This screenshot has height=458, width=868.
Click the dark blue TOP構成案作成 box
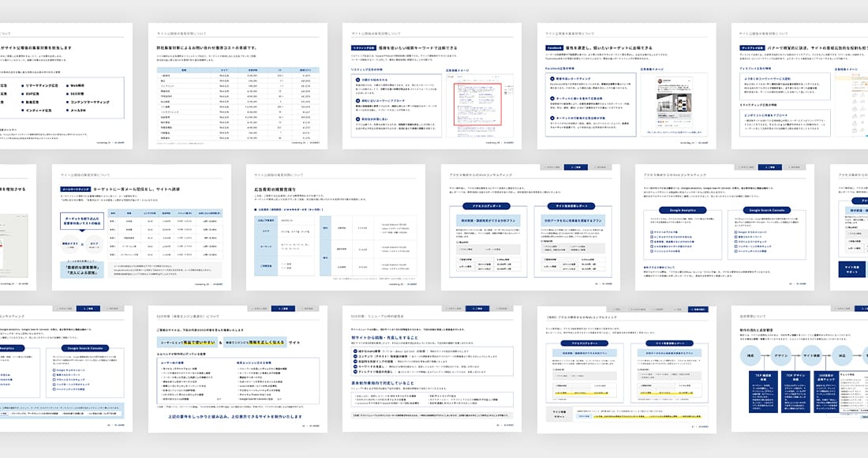(x=763, y=392)
